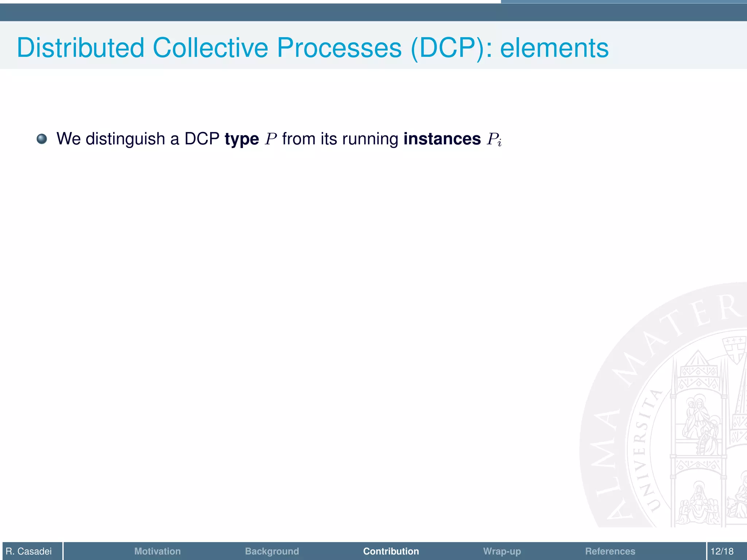Select the Contribution section link
Viewport: 747px width, 560px height.
pos(391,551)
